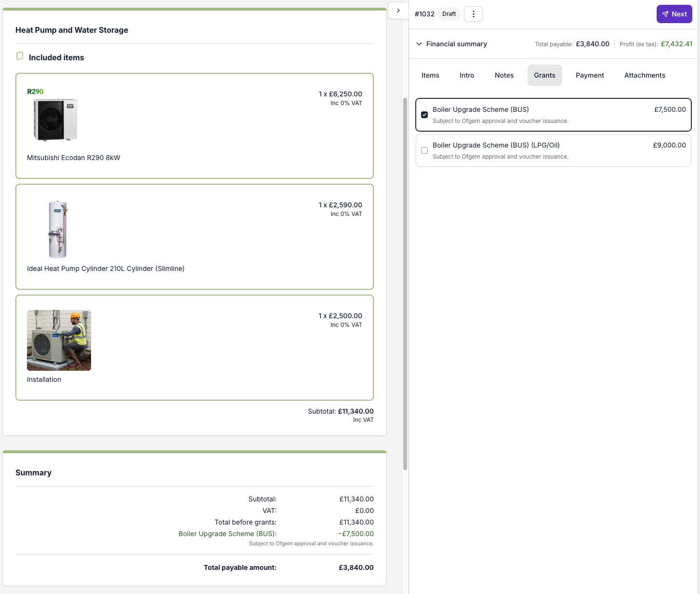Click the Installation item label
Viewport: 700px width, 594px height.
click(44, 379)
